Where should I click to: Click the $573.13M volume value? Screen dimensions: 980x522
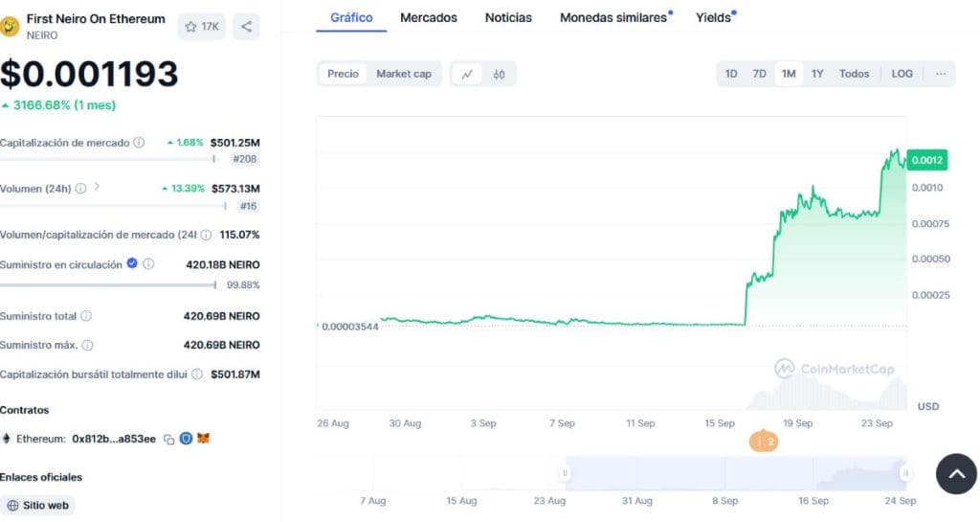(235, 188)
